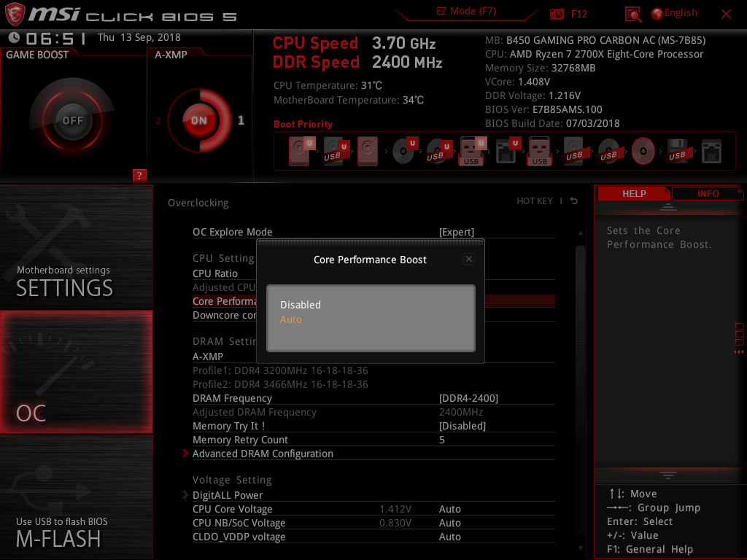Select the last legacy network boot icon
This screenshot has height=560, width=747.
pos(711,151)
